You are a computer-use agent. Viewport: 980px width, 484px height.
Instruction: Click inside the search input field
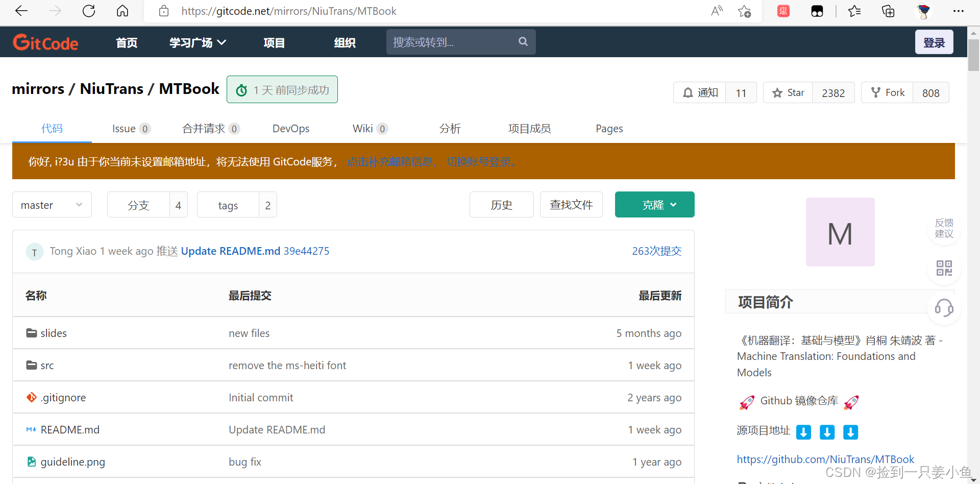pos(449,41)
